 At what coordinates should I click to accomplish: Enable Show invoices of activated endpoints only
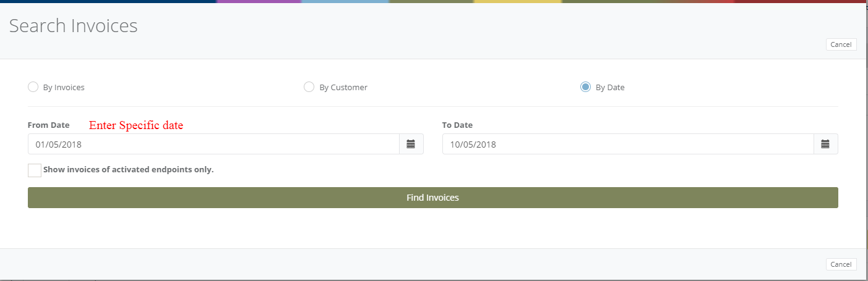(35, 170)
